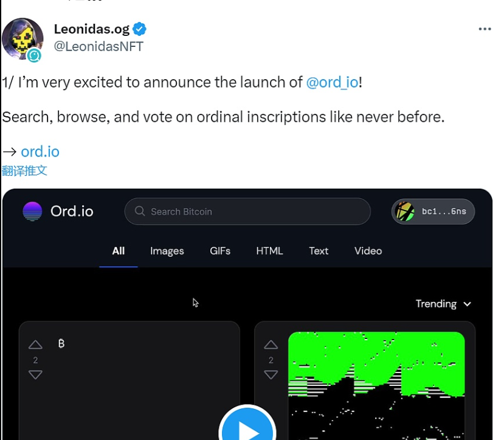Click the Ord.io logo icon

point(32,211)
